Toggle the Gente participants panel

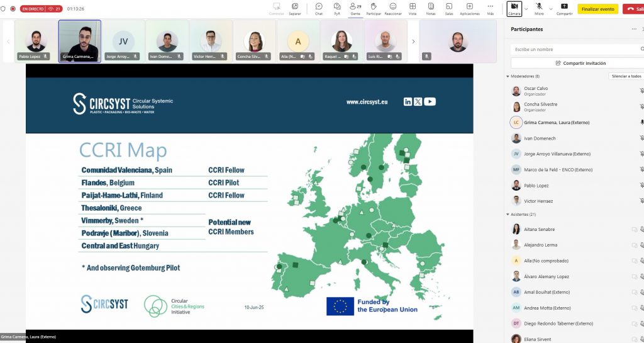[355, 9]
